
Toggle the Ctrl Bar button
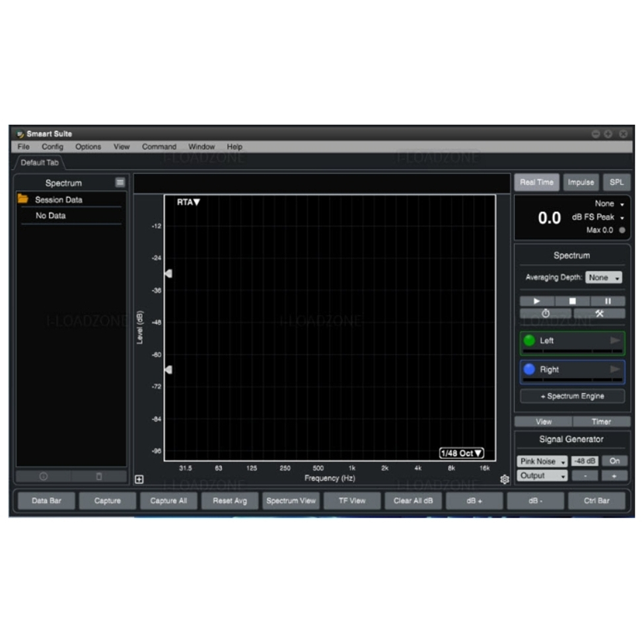click(596, 501)
